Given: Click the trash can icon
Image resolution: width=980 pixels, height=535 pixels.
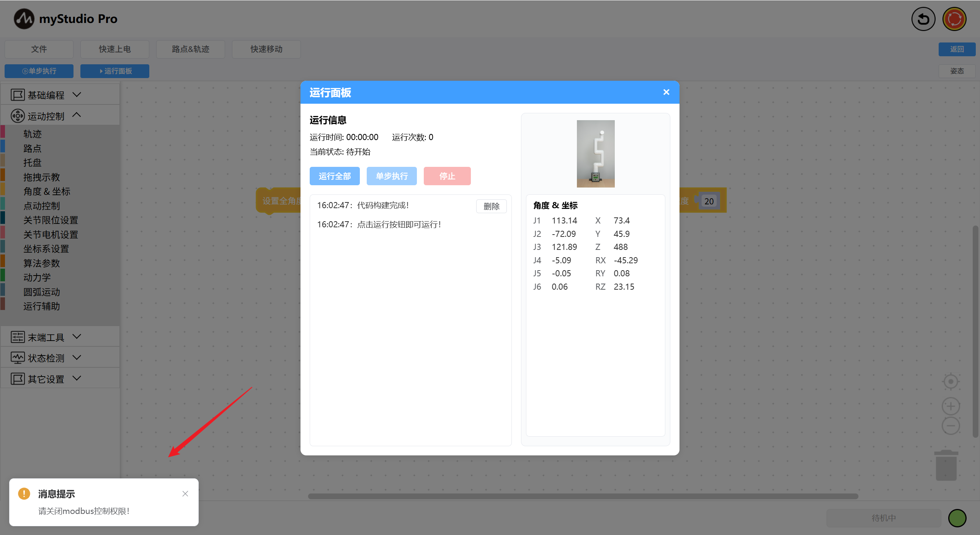Looking at the screenshot, I should (946, 466).
